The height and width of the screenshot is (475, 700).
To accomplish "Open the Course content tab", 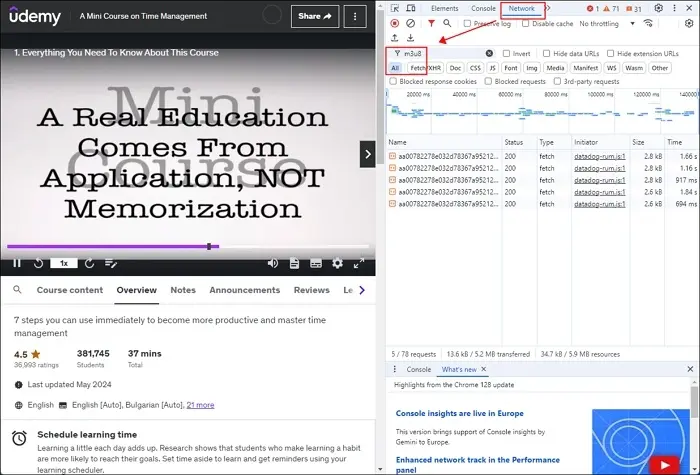I will coord(69,290).
